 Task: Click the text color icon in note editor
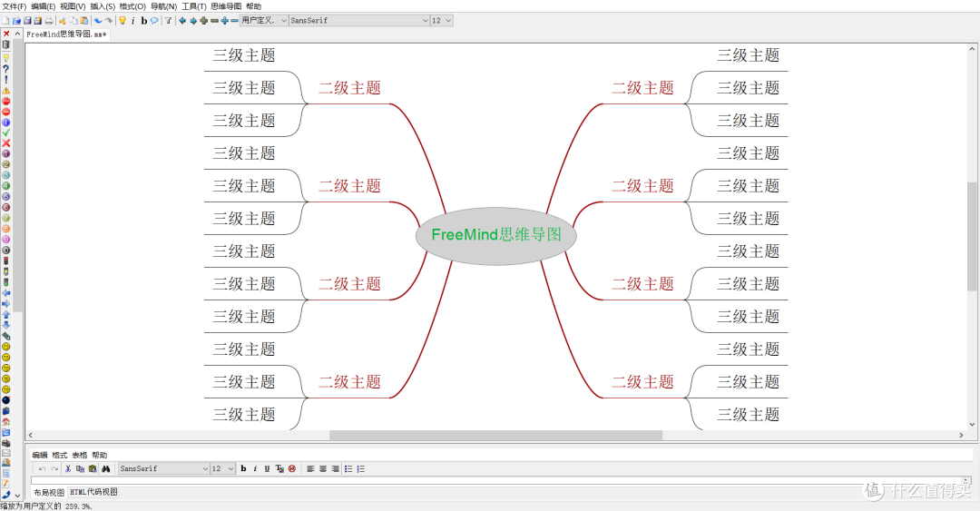click(x=279, y=468)
